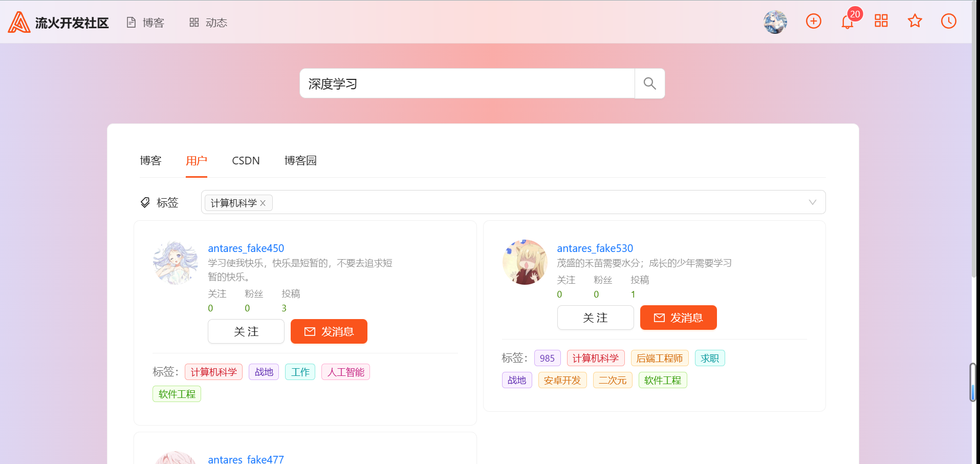The height and width of the screenshot is (464, 980).
Task: Switch to the 博客园 tab
Action: coord(300,161)
